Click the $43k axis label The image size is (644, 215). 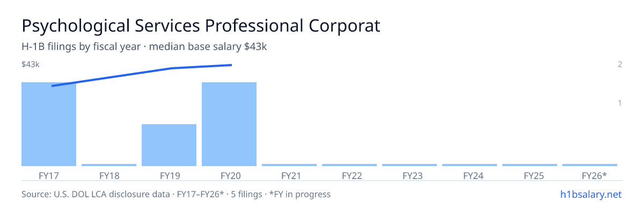(31, 64)
